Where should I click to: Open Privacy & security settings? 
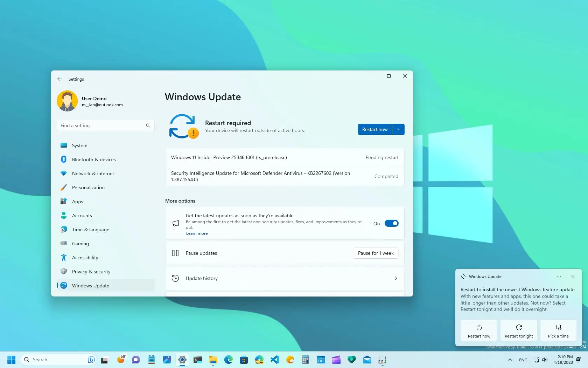coord(105,272)
